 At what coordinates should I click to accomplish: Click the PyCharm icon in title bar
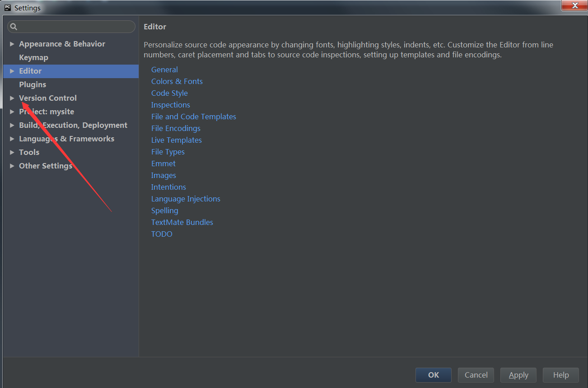point(8,8)
